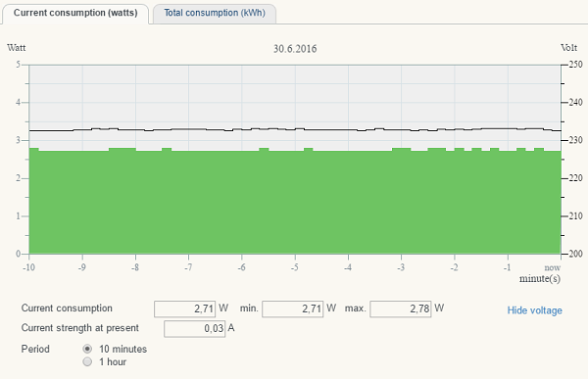Click the Current strength at present field

[x=195, y=329]
